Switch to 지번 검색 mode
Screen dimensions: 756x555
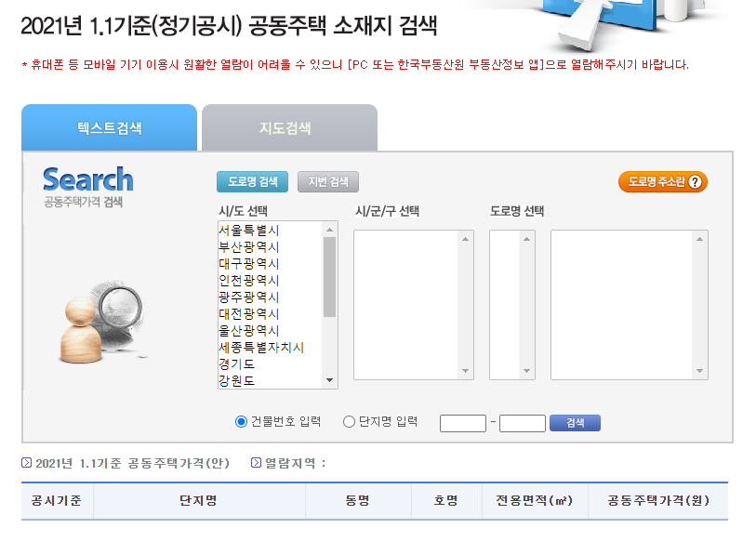pos(328,182)
